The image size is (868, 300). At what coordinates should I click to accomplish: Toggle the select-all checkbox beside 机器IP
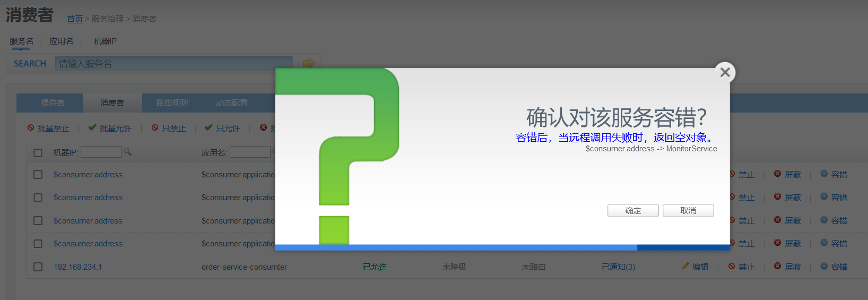coord(38,153)
